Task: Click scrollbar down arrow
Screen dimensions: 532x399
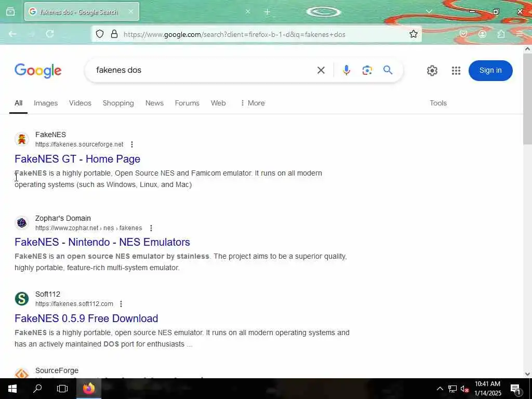Action: pos(527,374)
